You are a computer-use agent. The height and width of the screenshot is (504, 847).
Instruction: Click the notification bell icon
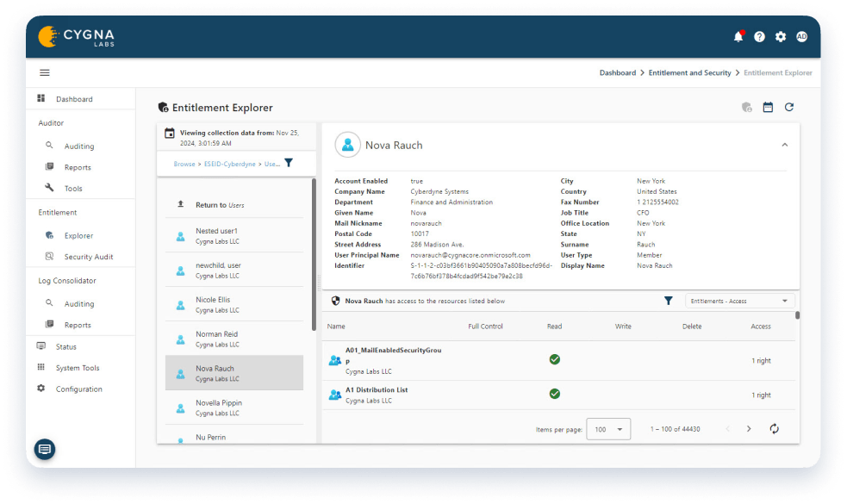(x=738, y=36)
